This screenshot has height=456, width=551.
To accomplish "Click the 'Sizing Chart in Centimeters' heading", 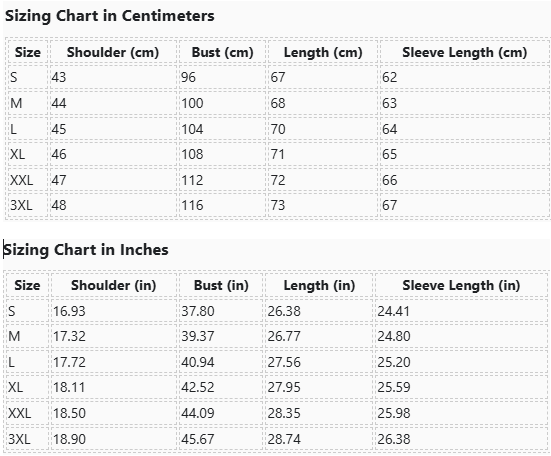I will 110,16.
